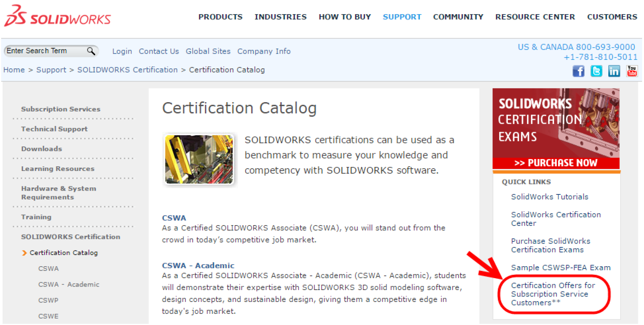The width and height of the screenshot is (644, 325).
Task: Open the CSWA heading link in content
Action: coord(174,218)
